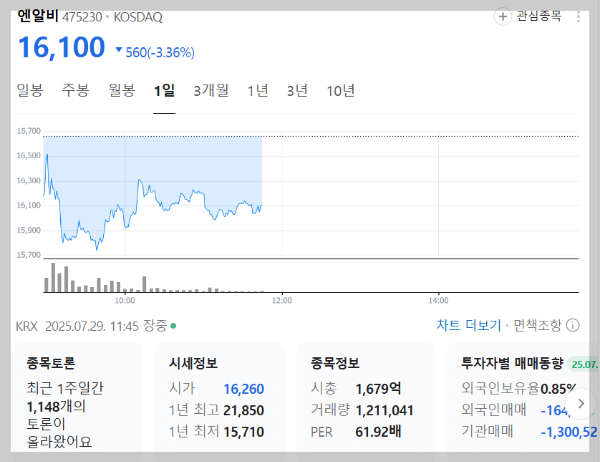Open the 차트 더보기 link
This screenshot has width=600, height=462.
click(468, 326)
